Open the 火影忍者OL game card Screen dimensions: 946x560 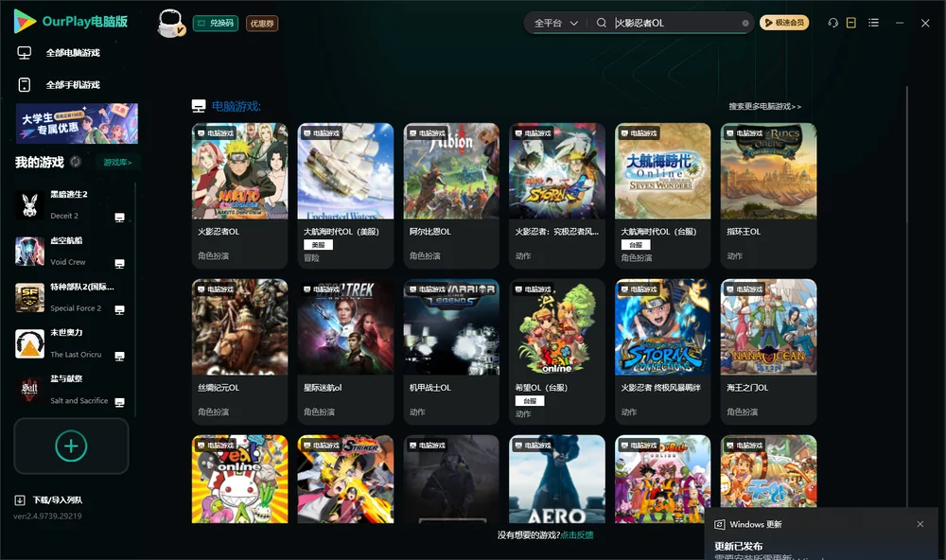tap(239, 196)
